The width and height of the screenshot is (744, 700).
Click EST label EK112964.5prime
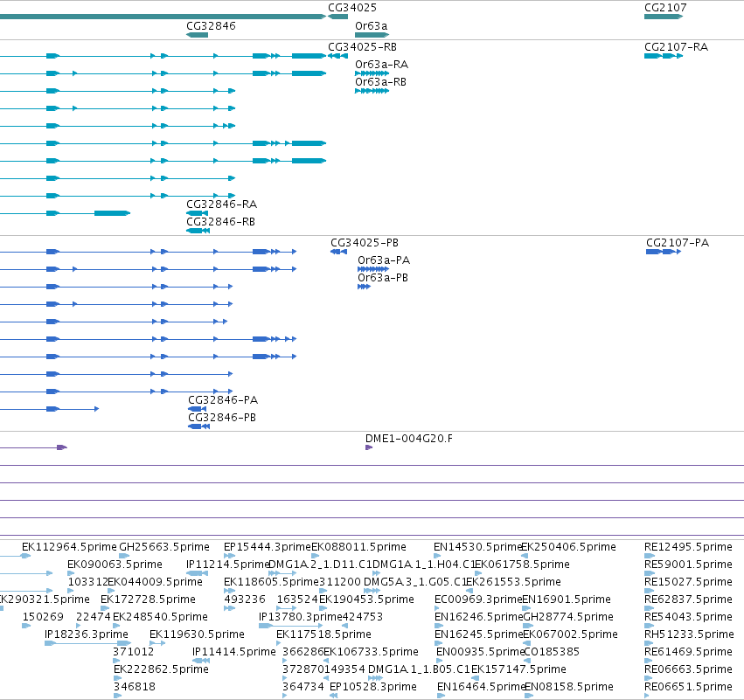[x=69, y=547]
